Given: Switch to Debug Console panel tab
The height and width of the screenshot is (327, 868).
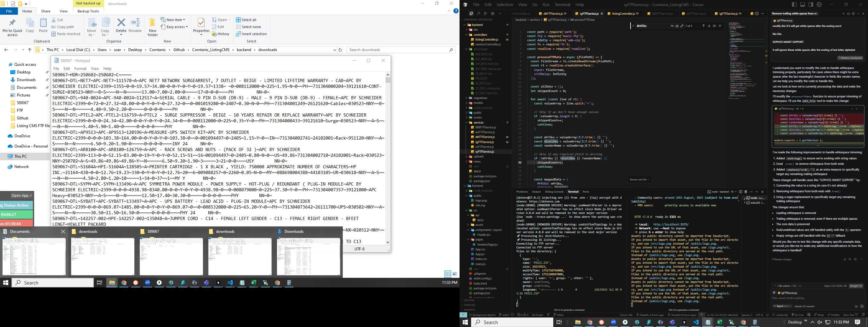Looking at the screenshot, I should click(554, 192).
